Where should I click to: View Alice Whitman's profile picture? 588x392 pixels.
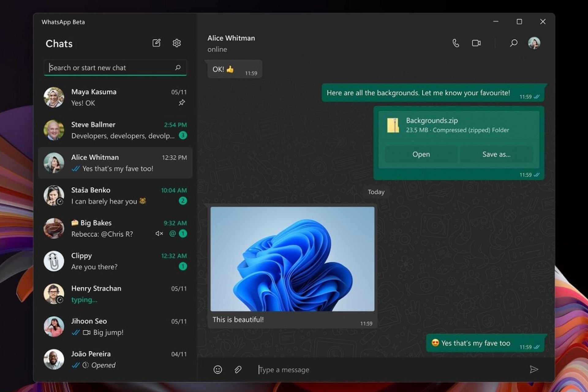[534, 43]
